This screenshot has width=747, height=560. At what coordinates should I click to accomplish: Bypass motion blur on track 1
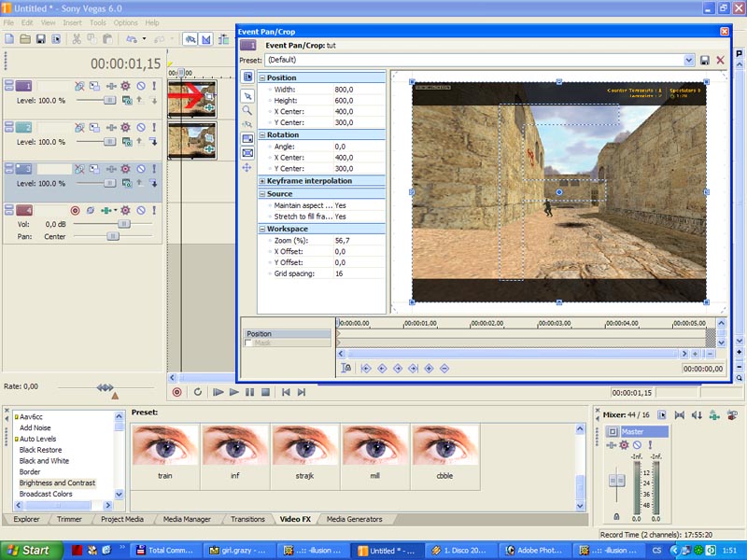[79, 86]
